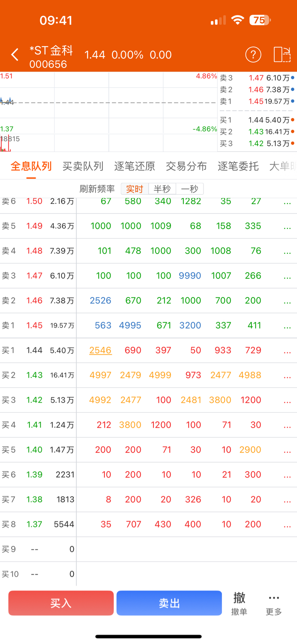Expand more orders in 买3 row
This screenshot has height=644, width=297.
pyautogui.click(x=287, y=401)
